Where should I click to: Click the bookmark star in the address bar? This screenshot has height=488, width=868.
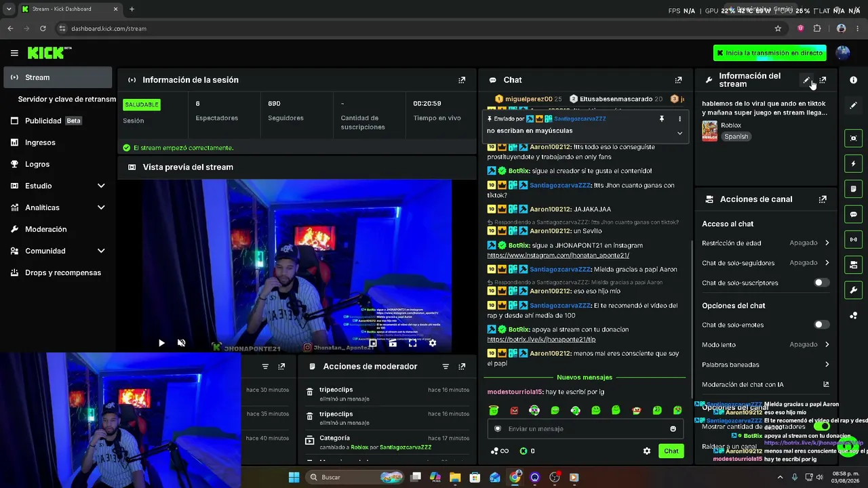(778, 28)
